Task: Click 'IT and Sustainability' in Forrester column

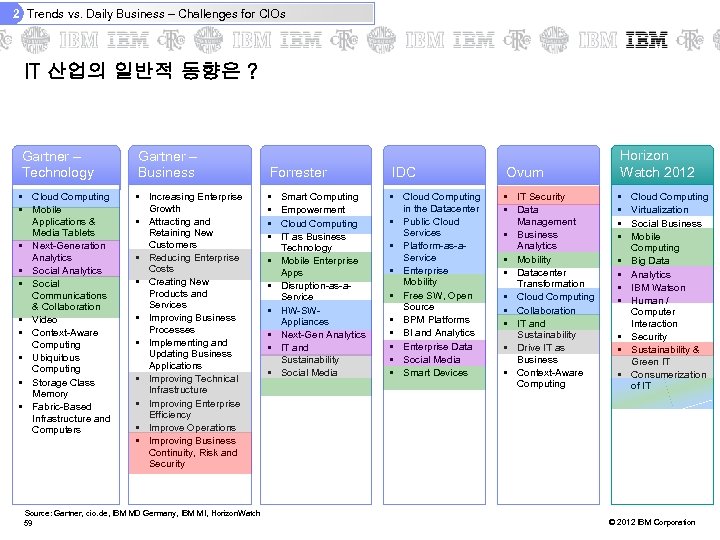Action: [x=310, y=354]
